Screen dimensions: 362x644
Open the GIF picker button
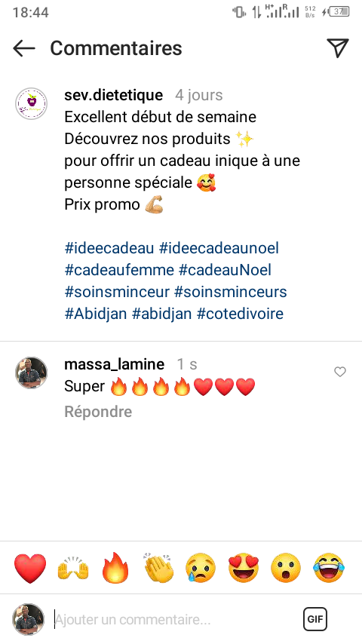click(x=315, y=618)
